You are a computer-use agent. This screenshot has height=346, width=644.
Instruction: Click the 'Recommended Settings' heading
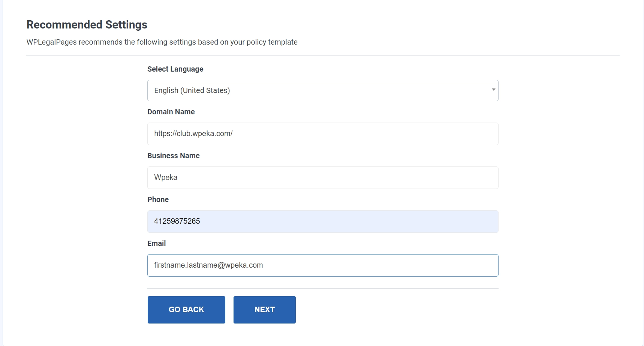(87, 24)
